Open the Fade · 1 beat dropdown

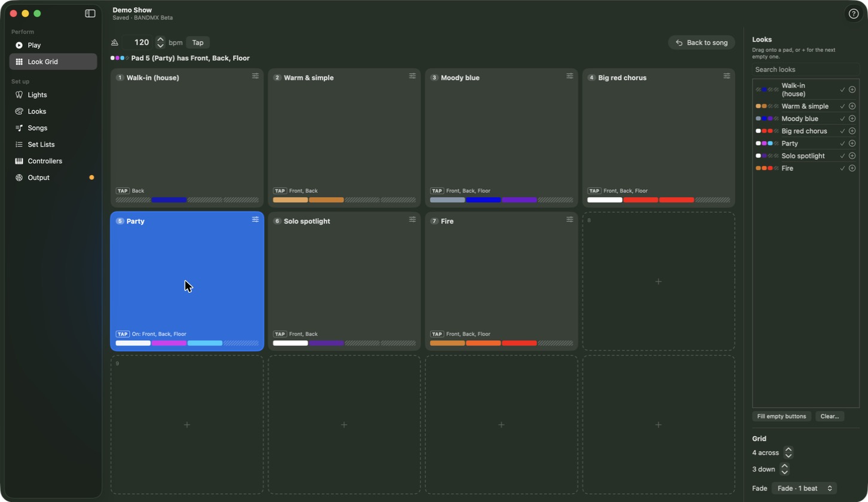click(804, 488)
